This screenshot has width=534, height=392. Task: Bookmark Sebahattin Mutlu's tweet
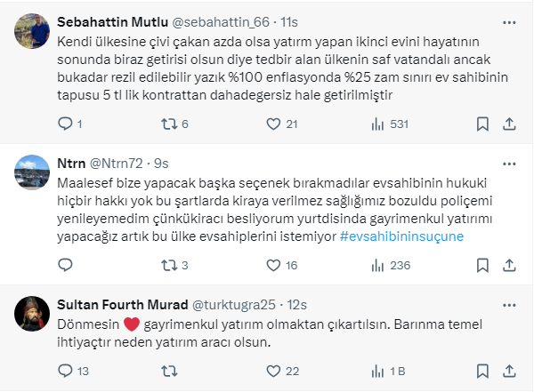481,124
